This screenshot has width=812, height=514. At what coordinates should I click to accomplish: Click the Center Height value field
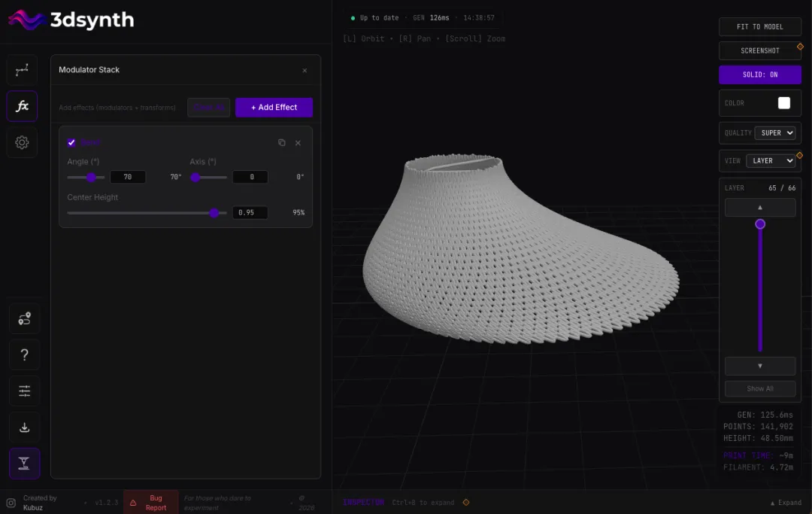(x=250, y=213)
